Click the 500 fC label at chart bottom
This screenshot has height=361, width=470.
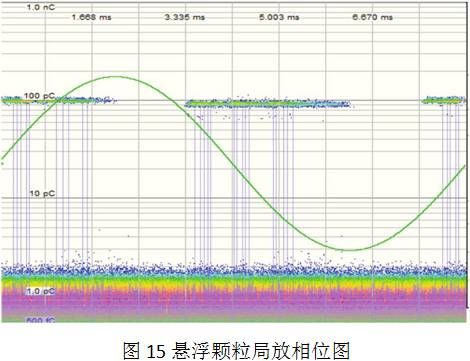pyautogui.click(x=41, y=320)
